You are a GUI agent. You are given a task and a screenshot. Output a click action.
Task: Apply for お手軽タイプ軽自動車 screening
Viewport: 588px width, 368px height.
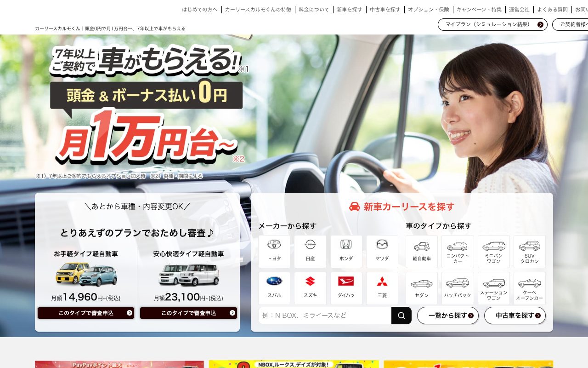click(x=86, y=313)
